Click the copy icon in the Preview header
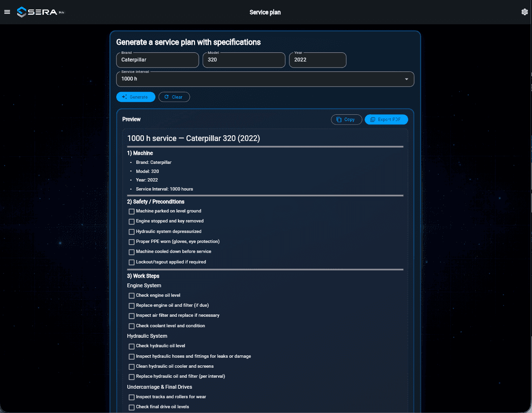 (338, 119)
